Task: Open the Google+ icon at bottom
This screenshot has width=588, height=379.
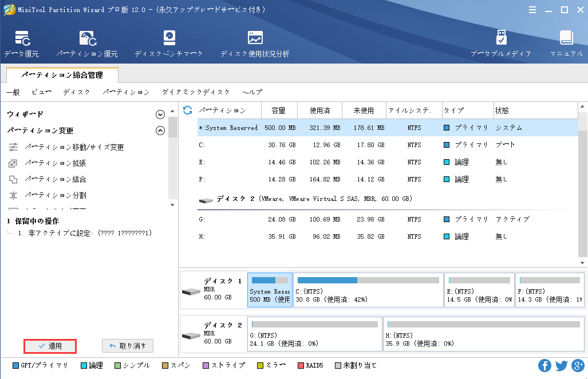Action: point(578,365)
